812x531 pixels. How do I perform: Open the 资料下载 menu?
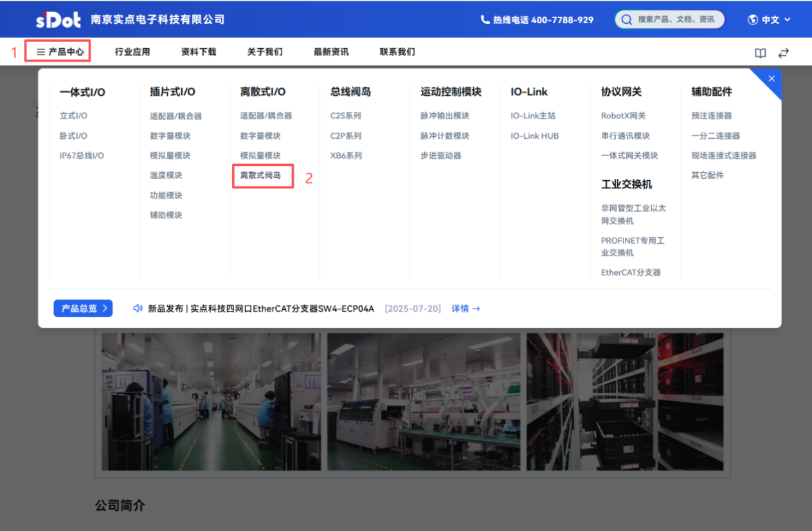pyautogui.click(x=199, y=52)
